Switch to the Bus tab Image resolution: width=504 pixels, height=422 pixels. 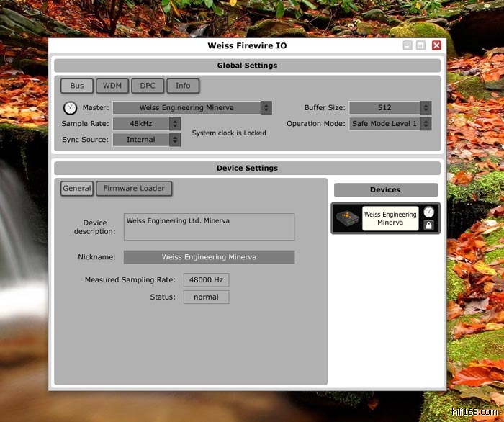(77, 86)
